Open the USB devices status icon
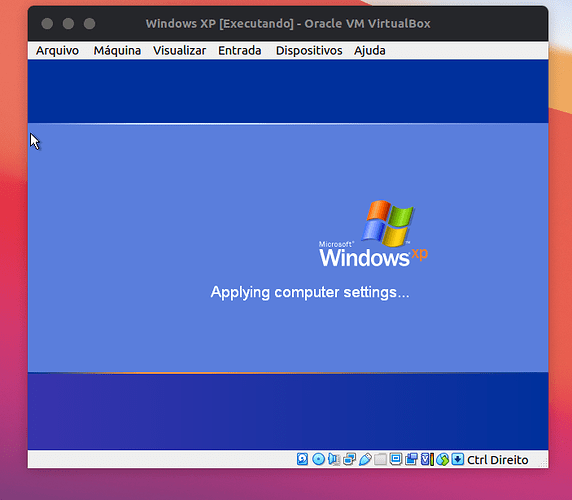 [365, 459]
